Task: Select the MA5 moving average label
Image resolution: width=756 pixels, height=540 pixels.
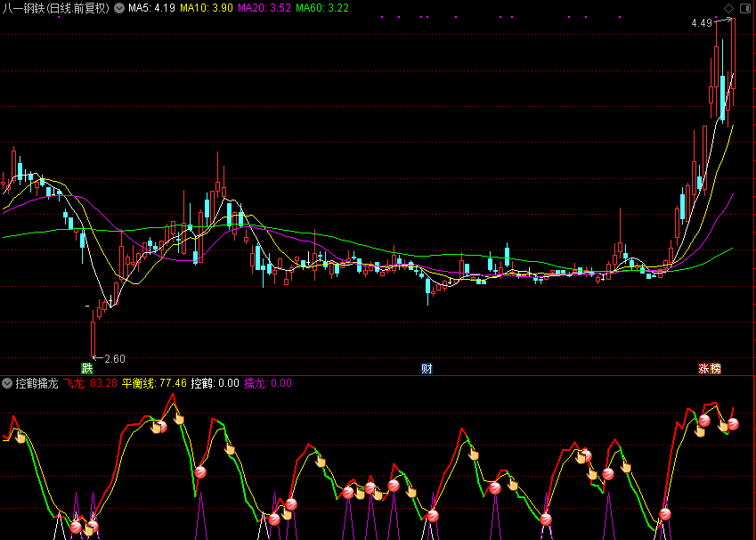Action: point(151,8)
